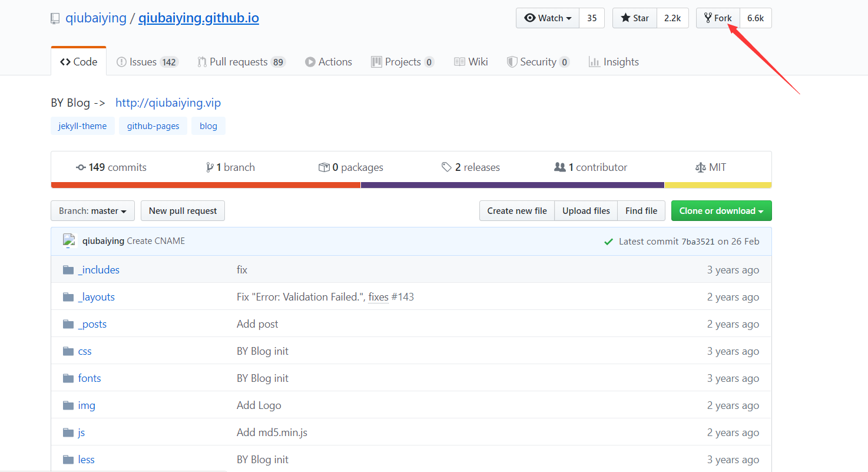The height and width of the screenshot is (472, 868).
Task: View the 1 branch link
Action: [x=230, y=167]
